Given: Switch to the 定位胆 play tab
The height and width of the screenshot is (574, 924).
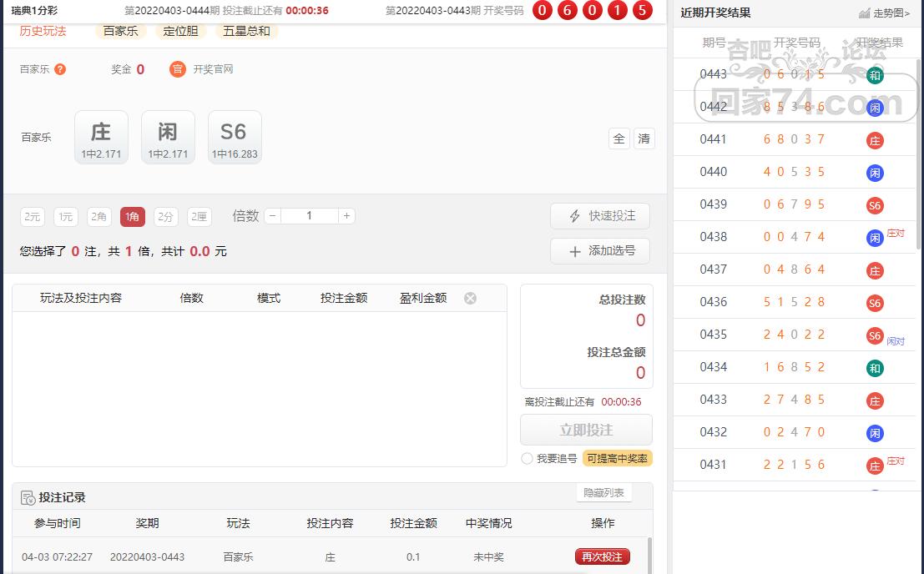Looking at the screenshot, I should (181, 31).
